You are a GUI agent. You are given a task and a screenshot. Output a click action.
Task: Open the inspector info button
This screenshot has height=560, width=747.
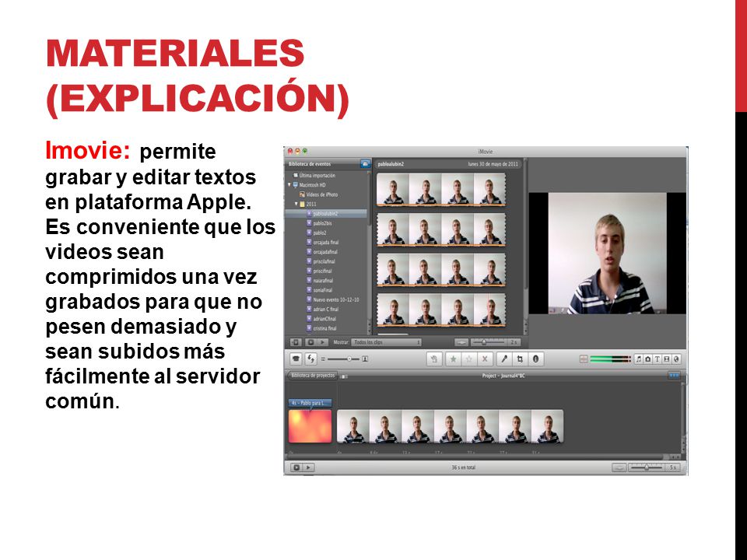(x=535, y=359)
